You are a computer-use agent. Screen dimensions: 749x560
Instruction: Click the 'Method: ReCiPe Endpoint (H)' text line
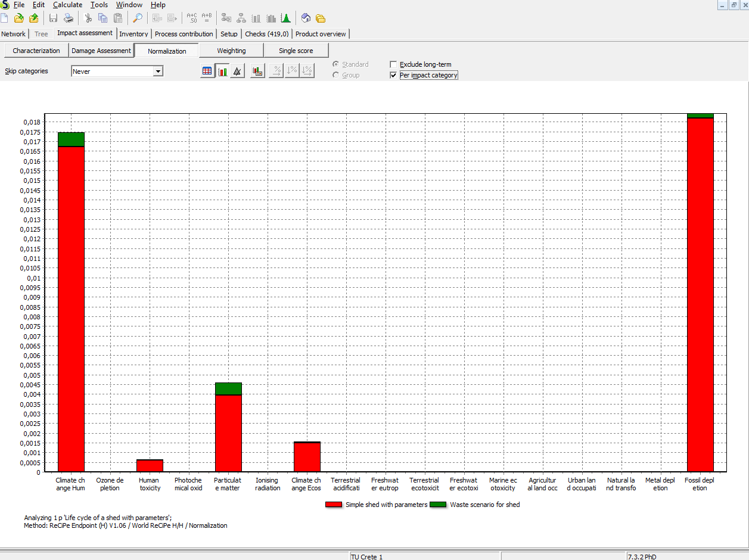point(126,525)
